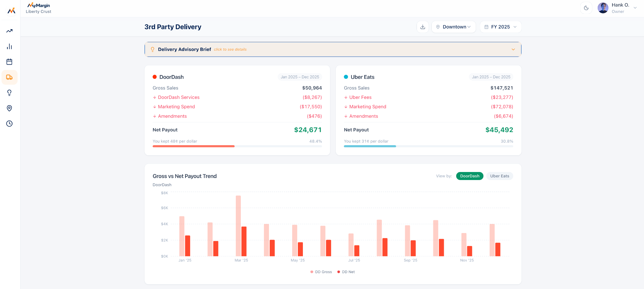Open the location pin sidebar icon

coord(9,108)
